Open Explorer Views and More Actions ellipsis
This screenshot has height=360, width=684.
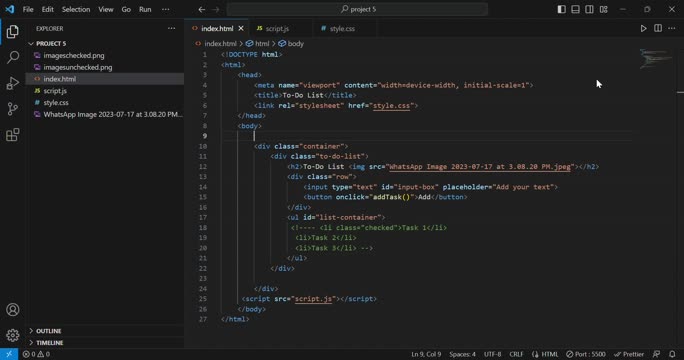(171, 28)
